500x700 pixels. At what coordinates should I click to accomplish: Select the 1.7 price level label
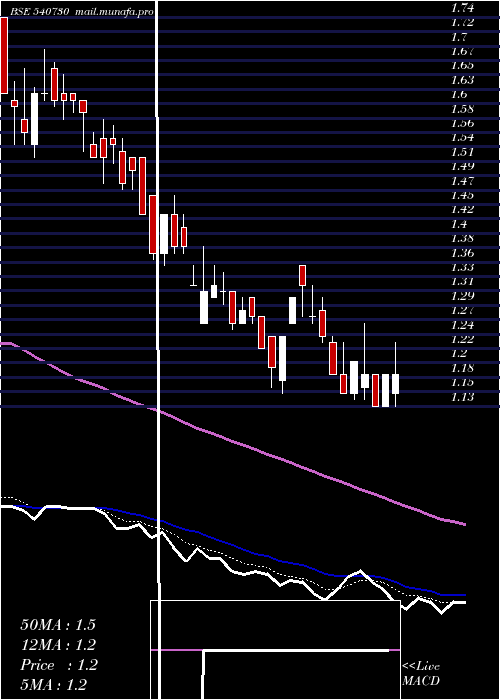tap(459, 37)
